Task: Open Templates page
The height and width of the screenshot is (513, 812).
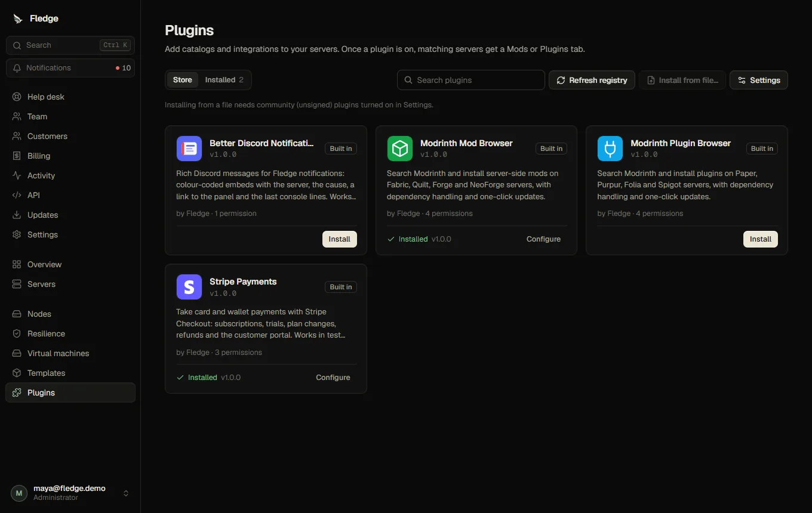Action: click(x=70, y=373)
